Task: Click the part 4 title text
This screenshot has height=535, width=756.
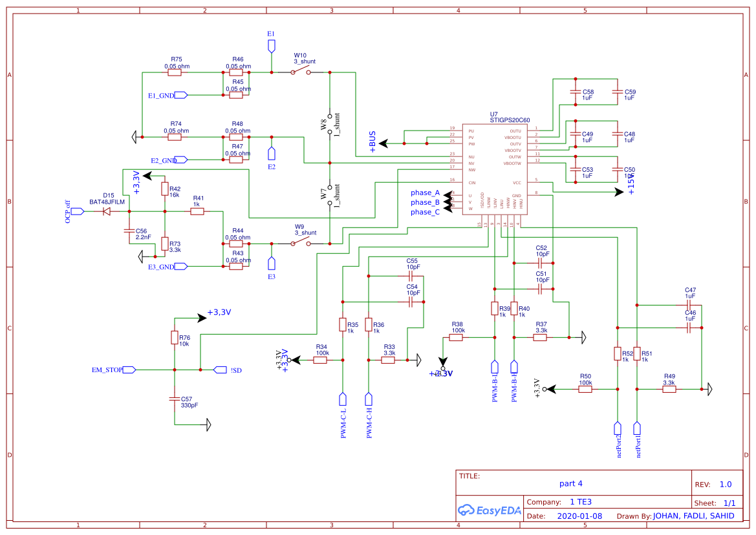Action: [x=572, y=483]
